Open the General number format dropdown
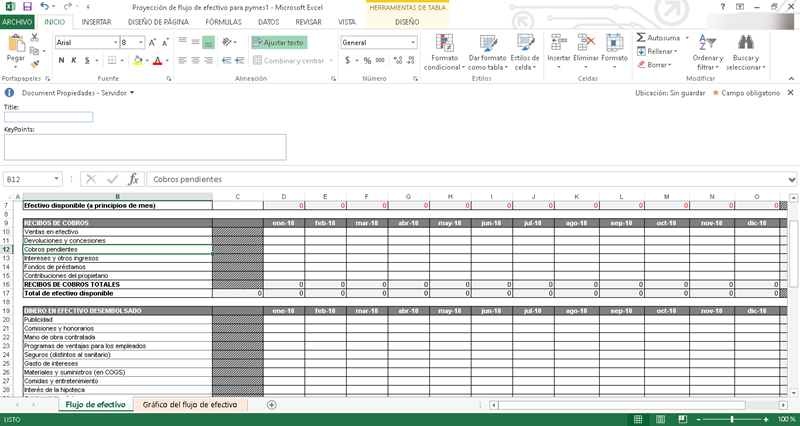This screenshot has height=426, width=800. tap(413, 43)
